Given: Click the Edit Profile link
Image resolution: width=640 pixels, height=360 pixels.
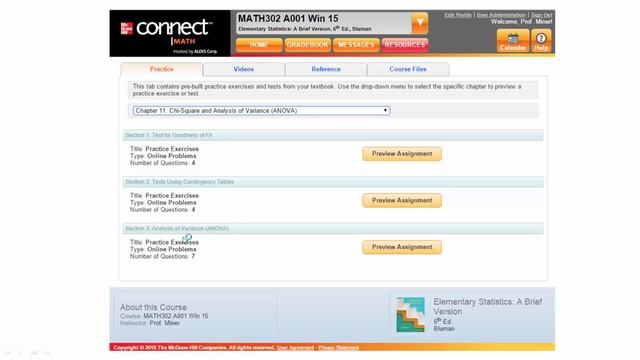Looking at the screenshot, I should pos(458,15).
